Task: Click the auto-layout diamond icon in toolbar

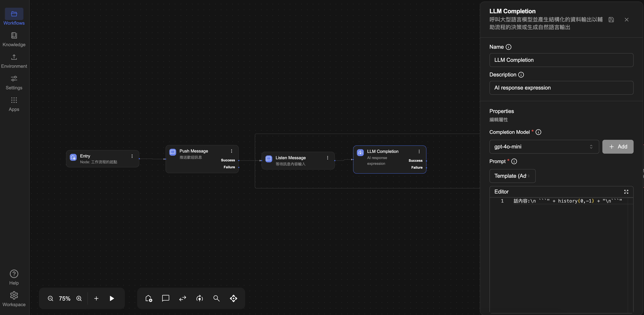Action: [233, 298]
